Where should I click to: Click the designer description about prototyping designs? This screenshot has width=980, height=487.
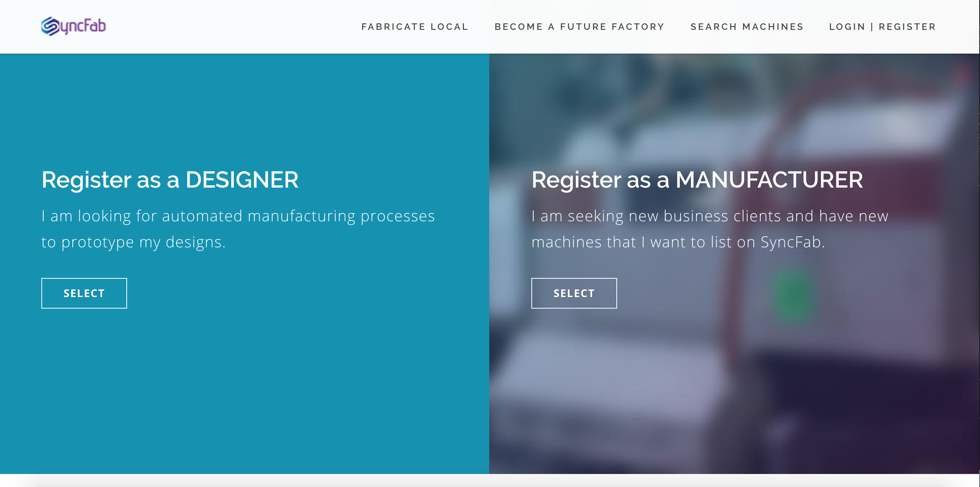click(238, 229)
